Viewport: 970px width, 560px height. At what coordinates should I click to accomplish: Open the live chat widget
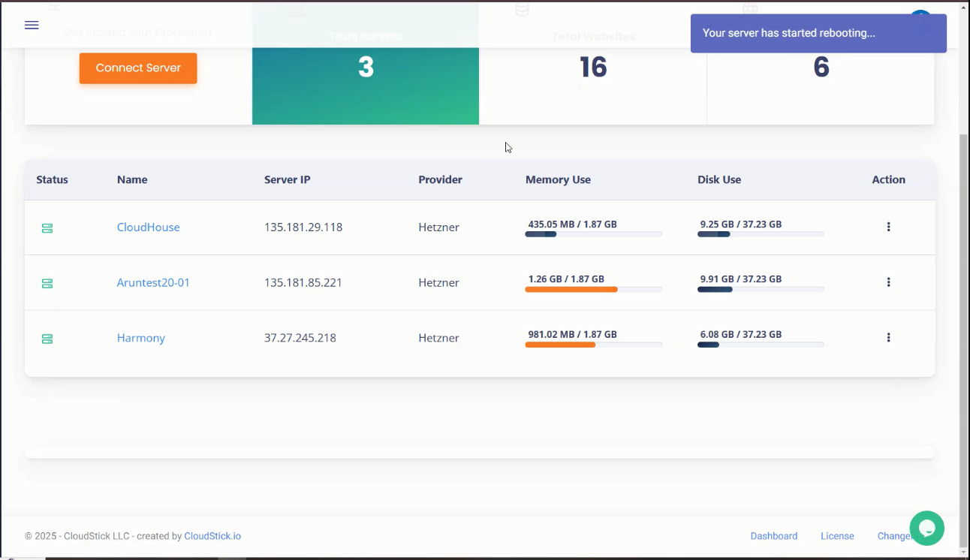[926, 528]
